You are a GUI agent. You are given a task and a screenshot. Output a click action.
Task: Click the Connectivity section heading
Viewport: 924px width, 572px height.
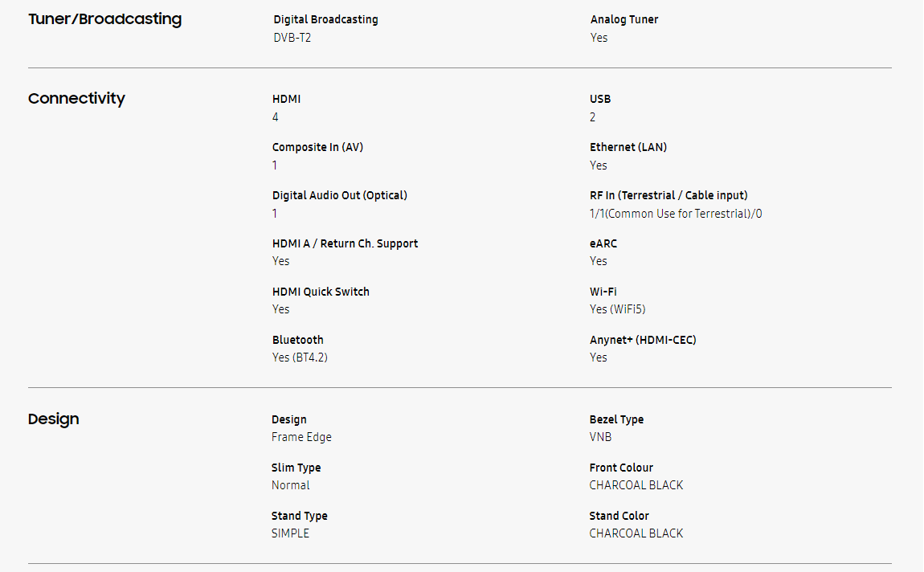(76, 99)
